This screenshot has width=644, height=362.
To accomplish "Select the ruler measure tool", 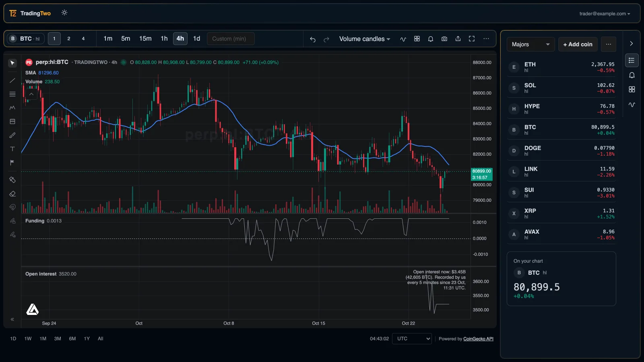I will click(12, 180).
